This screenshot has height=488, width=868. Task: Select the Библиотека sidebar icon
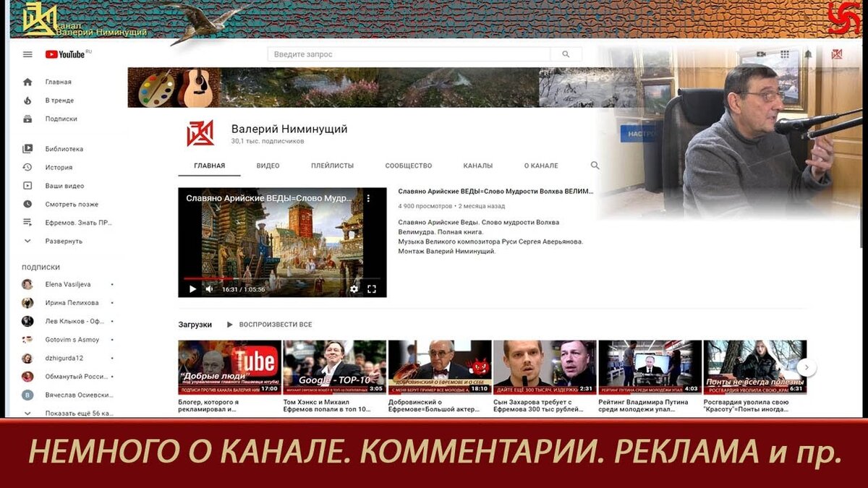point(27,148)
